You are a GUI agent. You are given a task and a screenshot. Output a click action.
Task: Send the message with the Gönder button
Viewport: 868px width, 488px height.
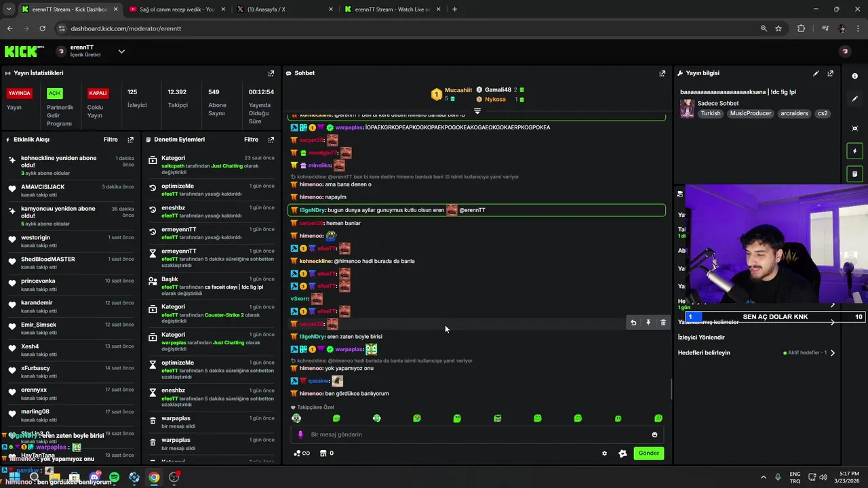click(x=649, y=453)
